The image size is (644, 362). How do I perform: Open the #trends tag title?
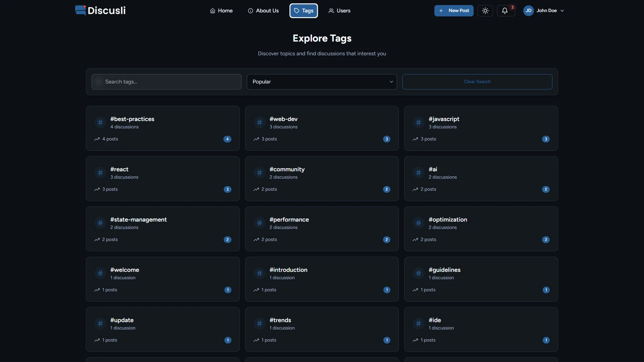280,320
